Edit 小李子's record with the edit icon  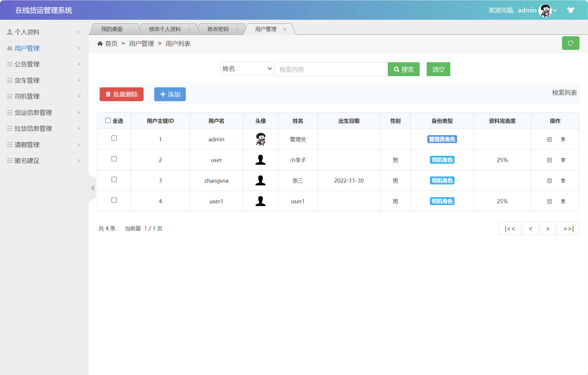tap(549, 160)
